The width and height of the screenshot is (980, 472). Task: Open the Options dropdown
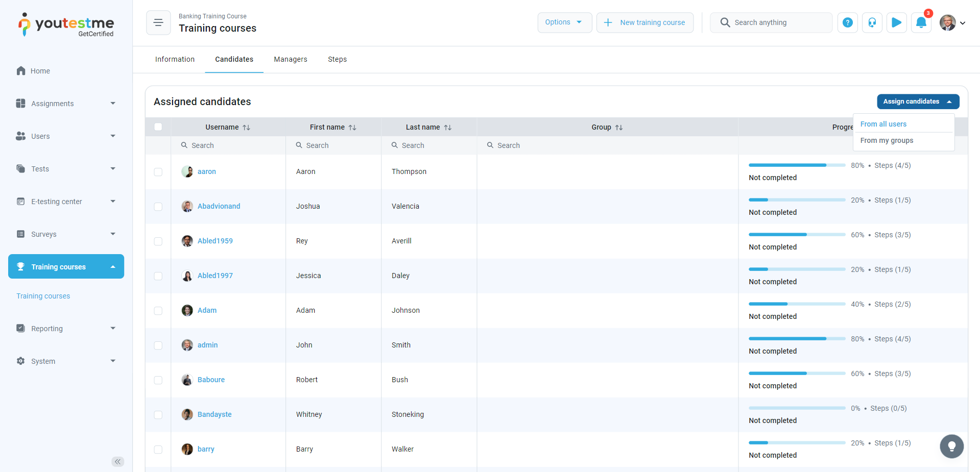pyautogui.click(x=564, y=22)
